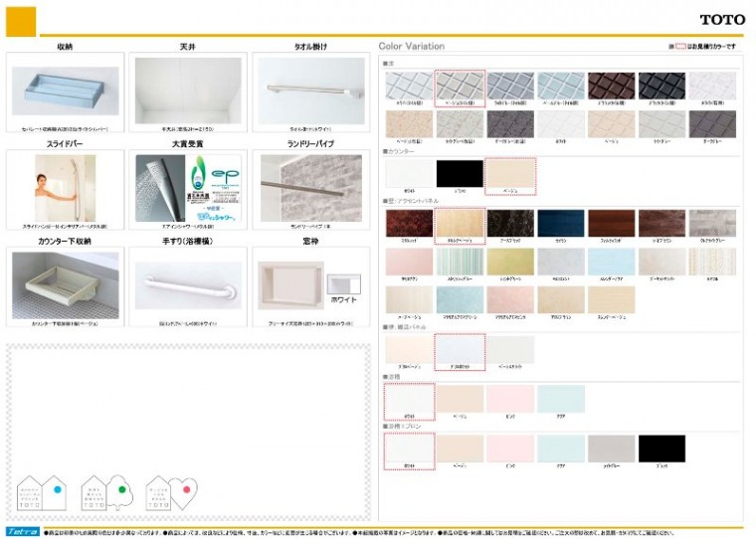
Task: Select the pink 浴槽 bathtub swatch
Action: (510, 399)
